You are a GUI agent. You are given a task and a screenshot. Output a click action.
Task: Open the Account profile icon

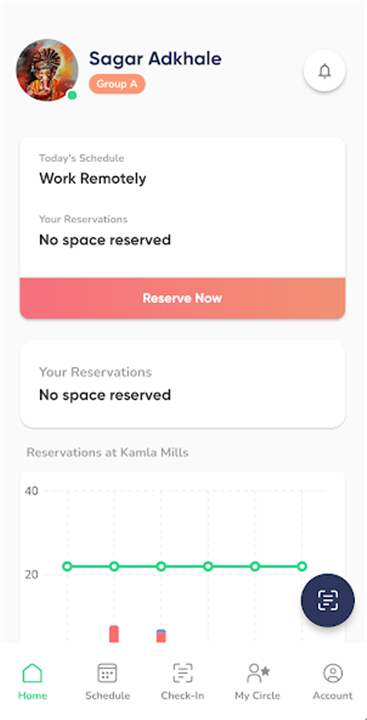[x=333, y=673]
